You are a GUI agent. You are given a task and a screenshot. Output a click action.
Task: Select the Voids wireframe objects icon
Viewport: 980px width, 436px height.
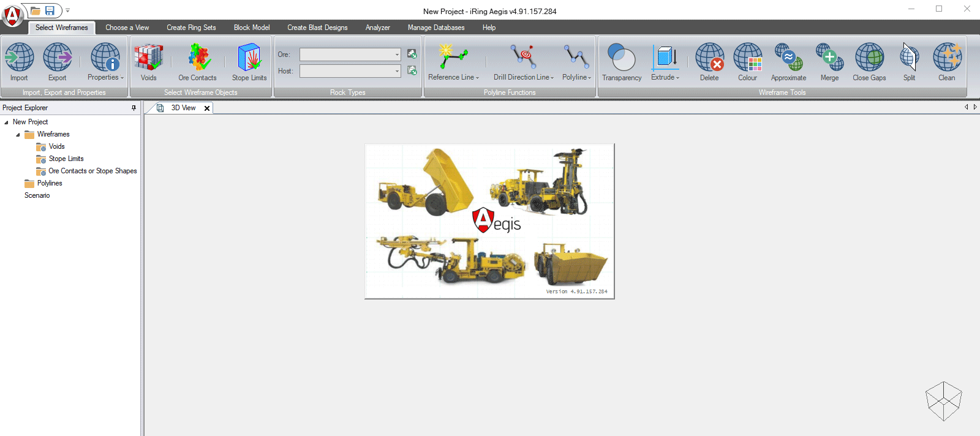[149, 58]
